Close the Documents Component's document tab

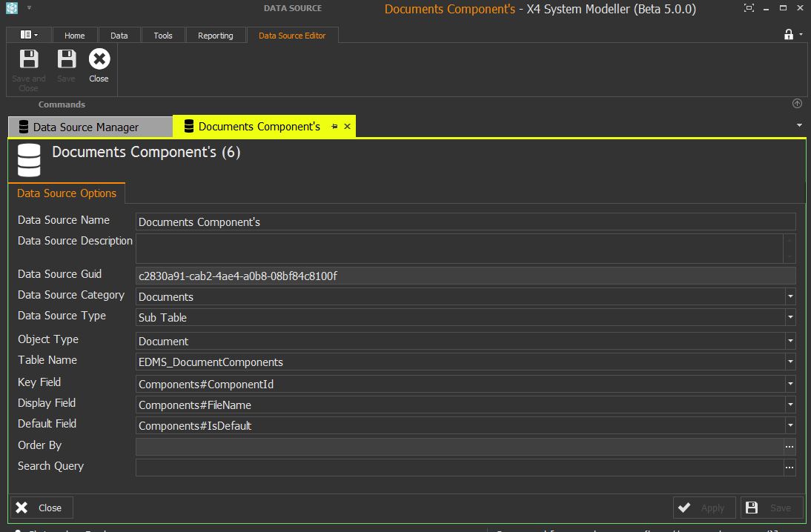coord(347,127)
